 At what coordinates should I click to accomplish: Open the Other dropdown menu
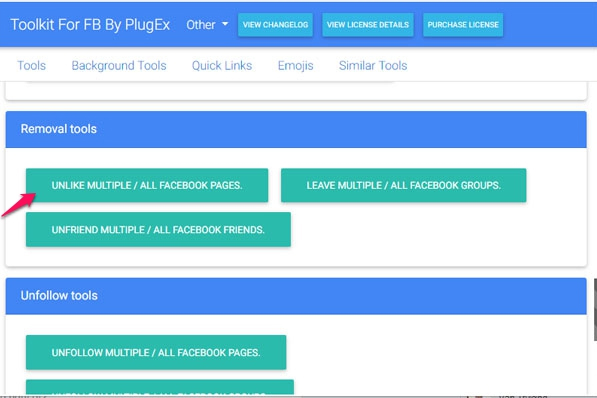tap(207, 25)
